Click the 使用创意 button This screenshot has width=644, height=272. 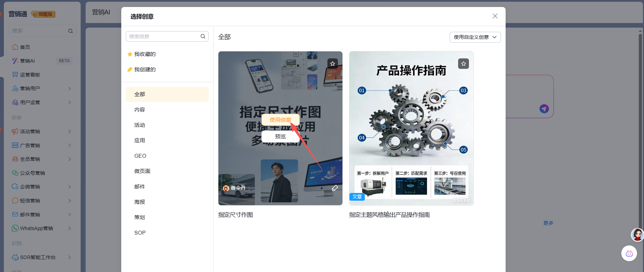pyautogui.click(x=280, y=120)
